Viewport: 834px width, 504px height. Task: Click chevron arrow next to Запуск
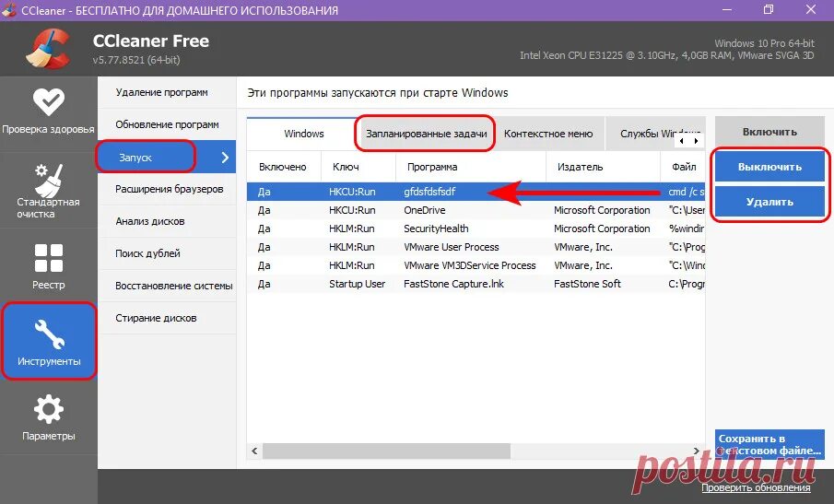[x=225, y=158]
